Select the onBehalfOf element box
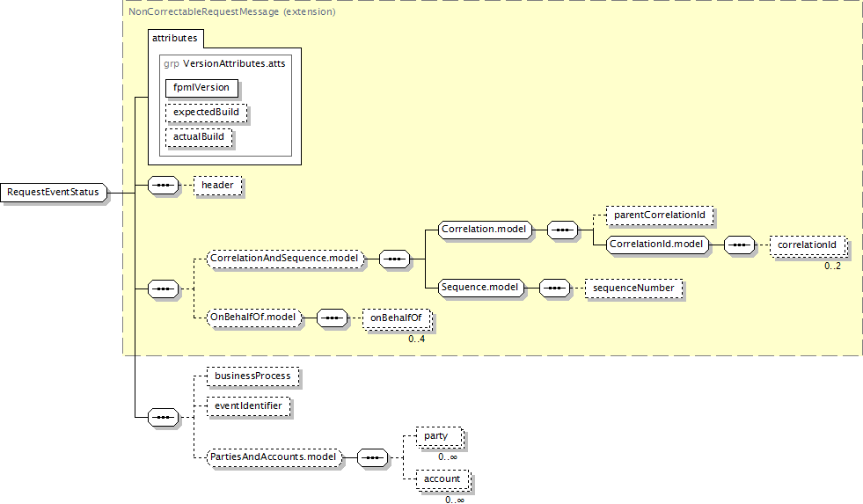863x504 pixels. tap(397, 318)
